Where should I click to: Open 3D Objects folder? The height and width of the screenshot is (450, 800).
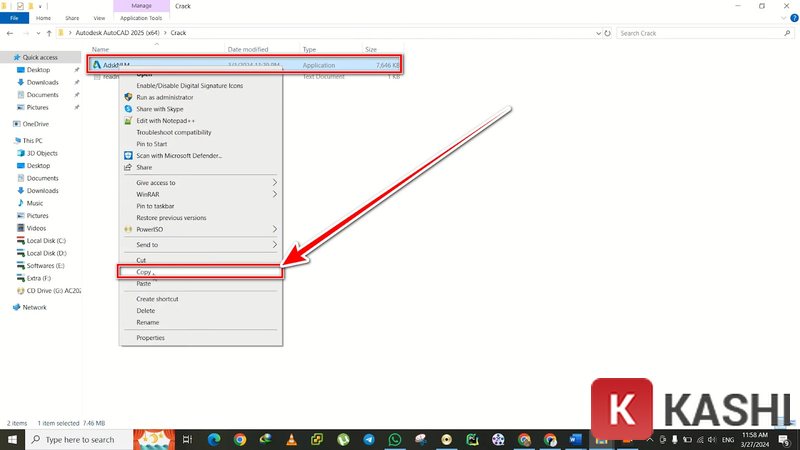point(42,153)
